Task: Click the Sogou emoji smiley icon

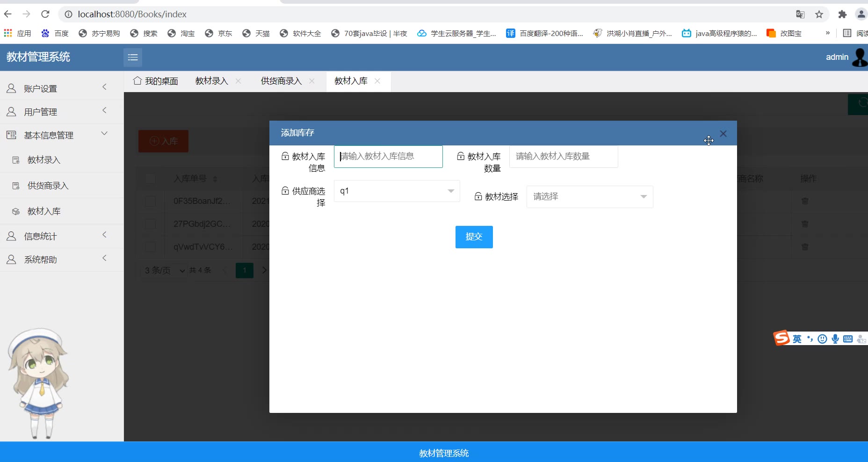Action: click(x=822, y=339)
